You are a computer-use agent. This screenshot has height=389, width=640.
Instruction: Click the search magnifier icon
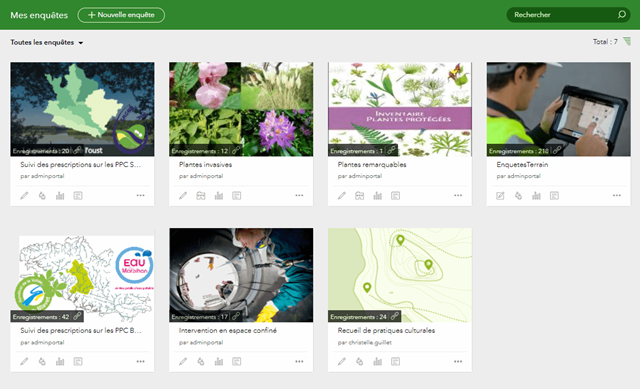(621, 15)
